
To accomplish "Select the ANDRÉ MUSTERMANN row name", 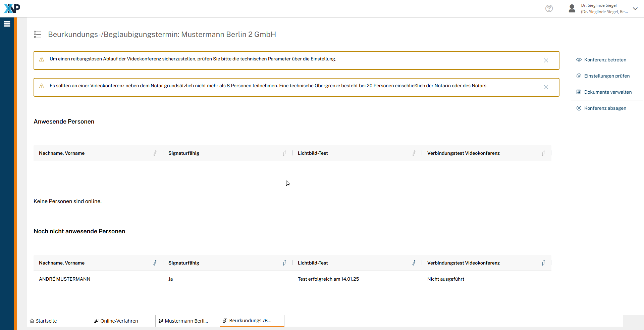I will tap(64, 279).
